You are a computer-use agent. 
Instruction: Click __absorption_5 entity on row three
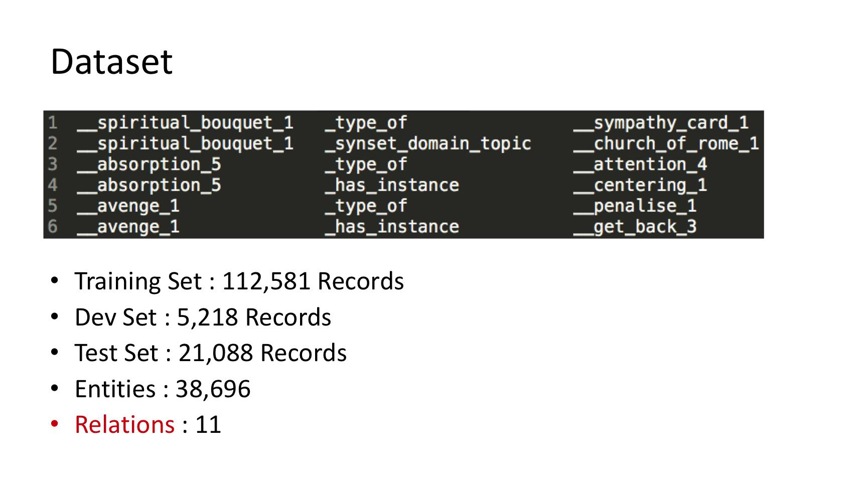tap(149, 165)
